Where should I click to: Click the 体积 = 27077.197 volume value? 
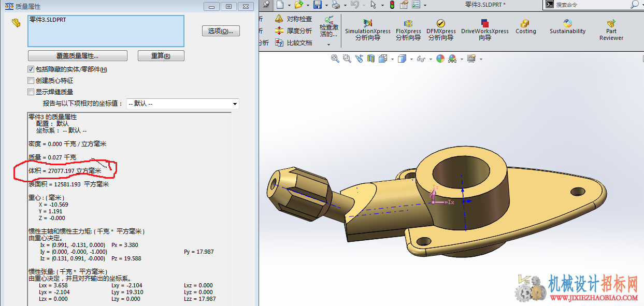[65, 171]
